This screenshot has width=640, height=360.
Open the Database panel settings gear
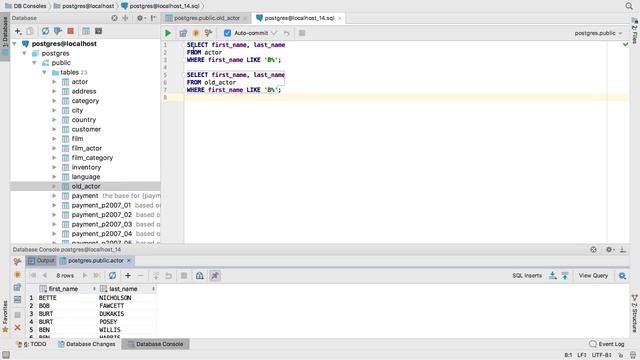tap(141, 18)
